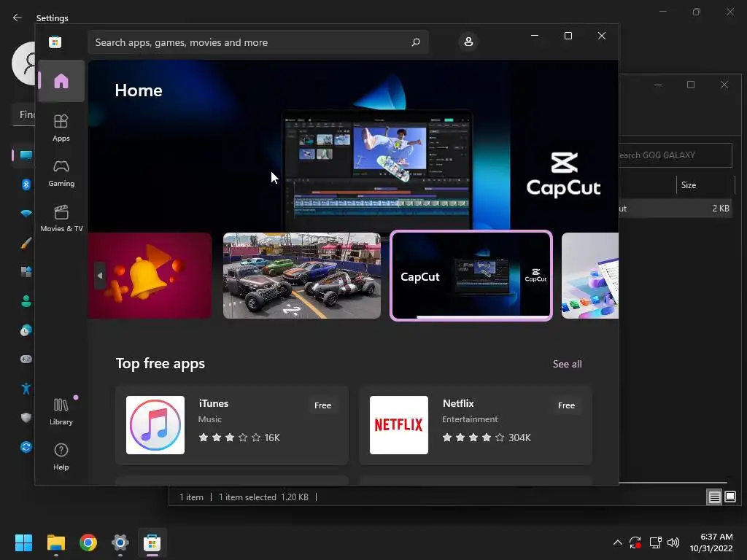Open the Home tab in Microsoft Store
This screenshot has width=747, height=560.
coord(61,81)
